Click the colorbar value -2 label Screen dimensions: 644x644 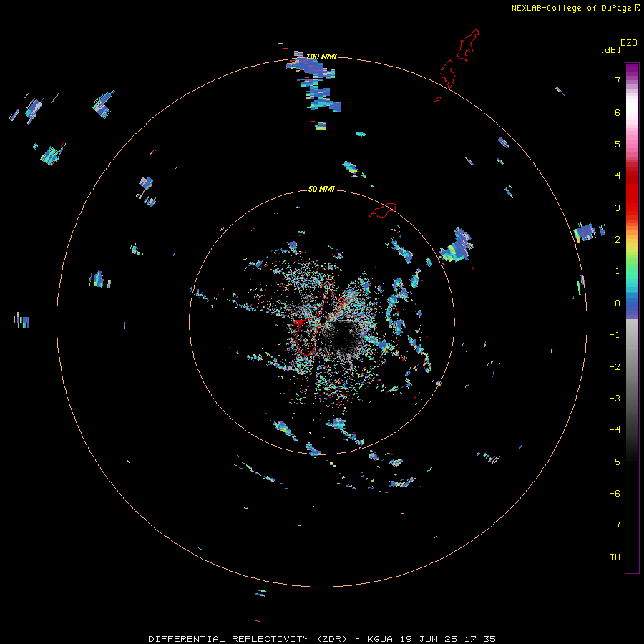click(x=615, y=366)
